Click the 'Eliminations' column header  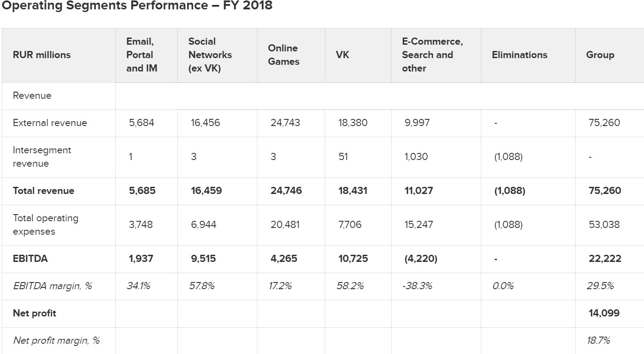(x=519, y=55)
